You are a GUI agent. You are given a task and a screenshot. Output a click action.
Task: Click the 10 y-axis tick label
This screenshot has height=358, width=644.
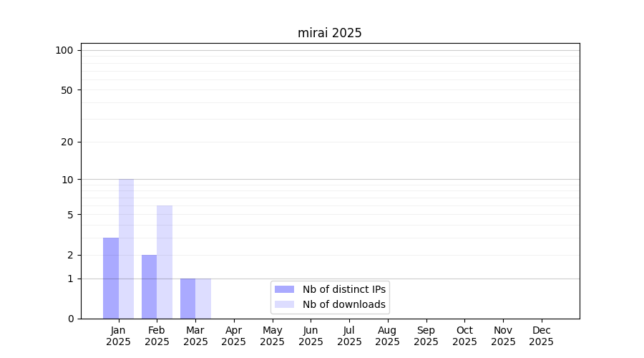67,180
